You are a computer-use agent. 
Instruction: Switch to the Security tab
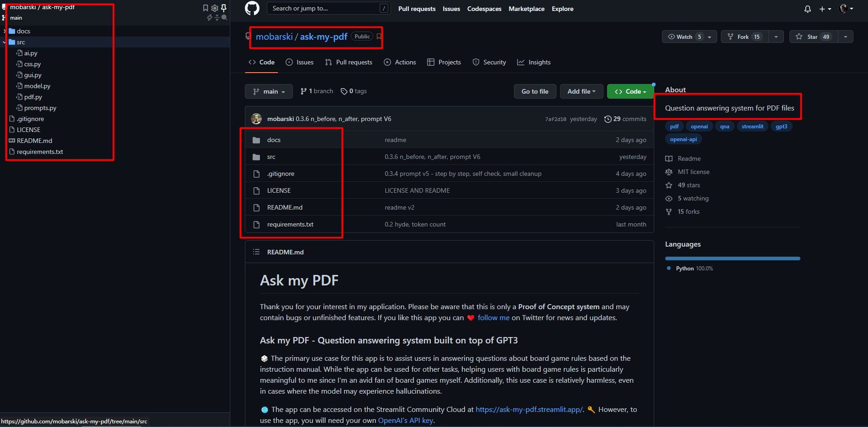point(489,62)
